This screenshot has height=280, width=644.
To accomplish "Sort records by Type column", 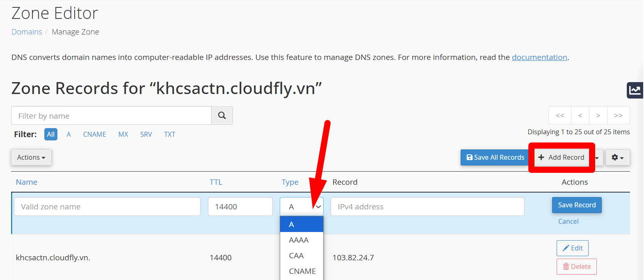I will pos(290,182).
